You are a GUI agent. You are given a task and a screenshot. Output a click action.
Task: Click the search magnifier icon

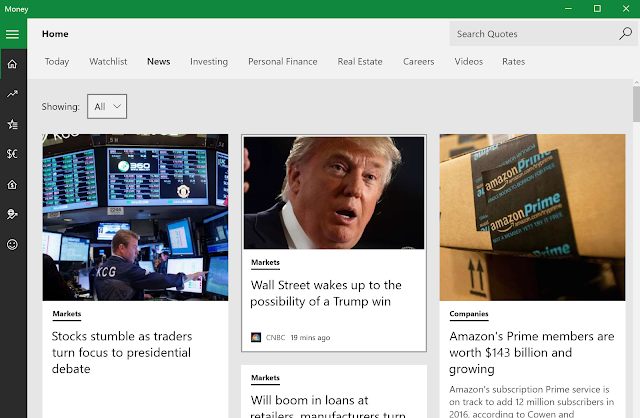625,33
